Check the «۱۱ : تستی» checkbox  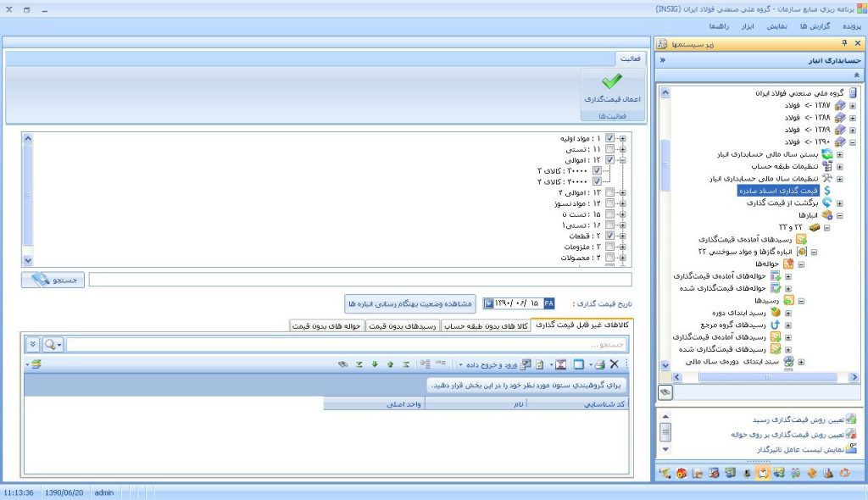[x=609, y=149]
